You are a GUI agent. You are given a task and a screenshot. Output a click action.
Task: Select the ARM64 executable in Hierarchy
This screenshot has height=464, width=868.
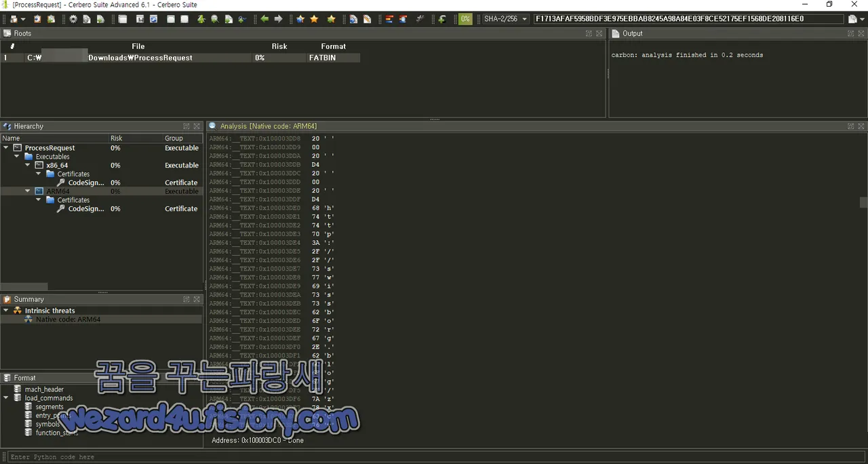(x=58, y=191)
